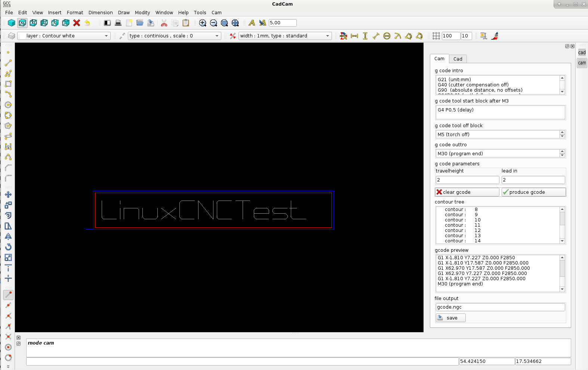Click the open folder icon
Image resolution: width=588 pixels, height=370 pixels.
coord(140,23)
